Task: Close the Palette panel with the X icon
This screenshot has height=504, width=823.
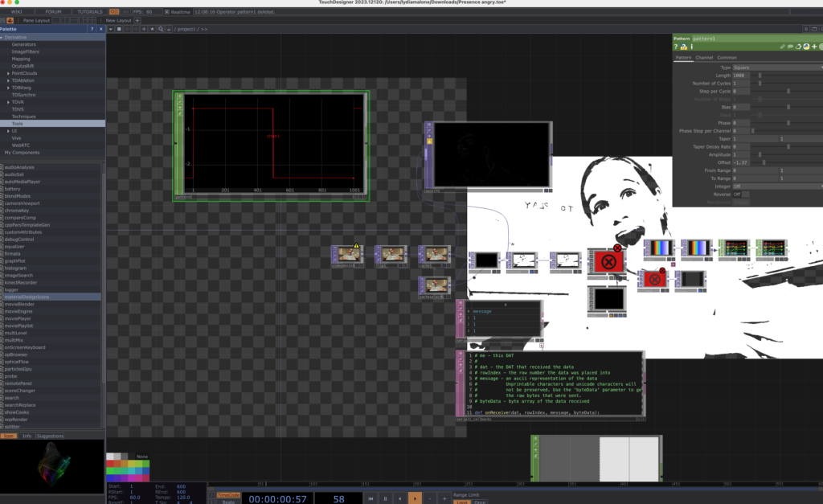Action: coord(100,29)
